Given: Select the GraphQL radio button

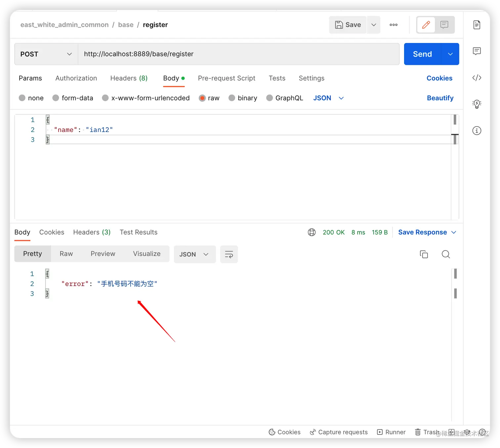Looking at the screenshot, I should click(270, 98).
